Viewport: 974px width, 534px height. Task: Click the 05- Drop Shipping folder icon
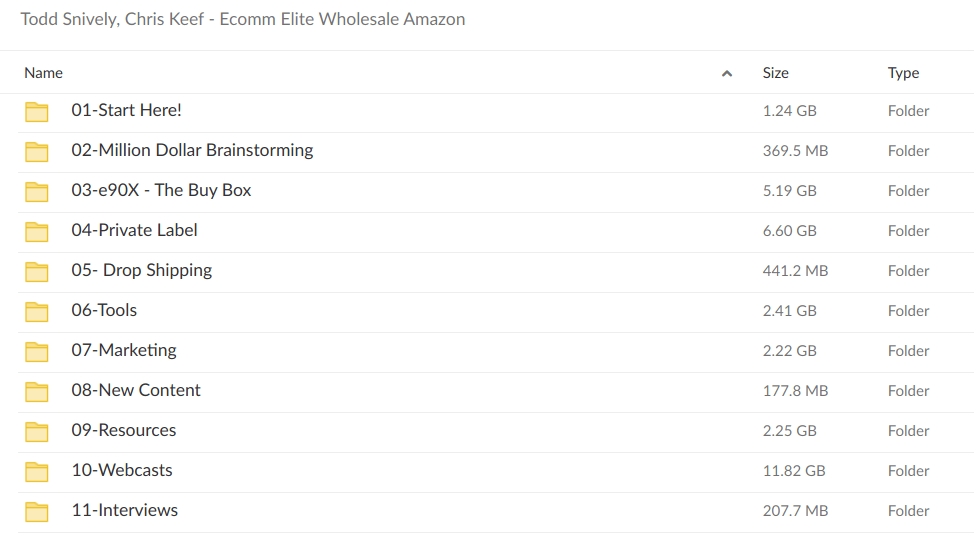point(37,271)
